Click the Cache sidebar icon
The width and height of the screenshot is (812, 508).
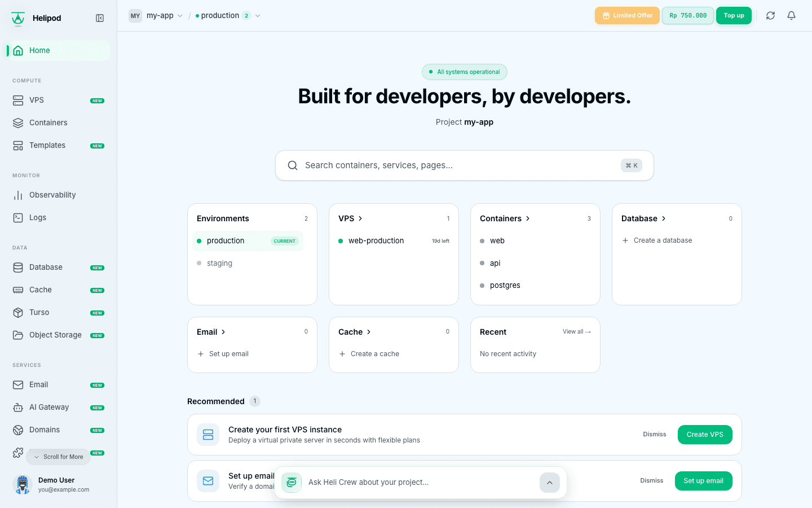point(18,290)
